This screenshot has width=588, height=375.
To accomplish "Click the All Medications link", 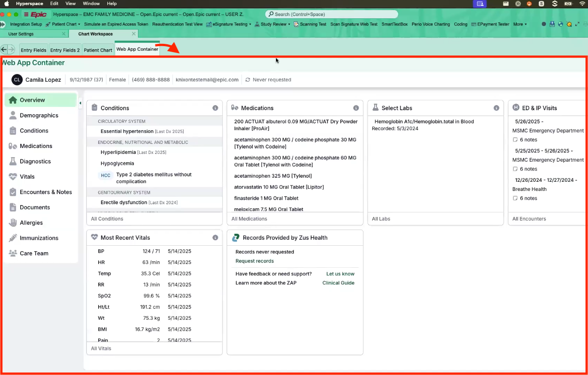I will pos(249,219).
